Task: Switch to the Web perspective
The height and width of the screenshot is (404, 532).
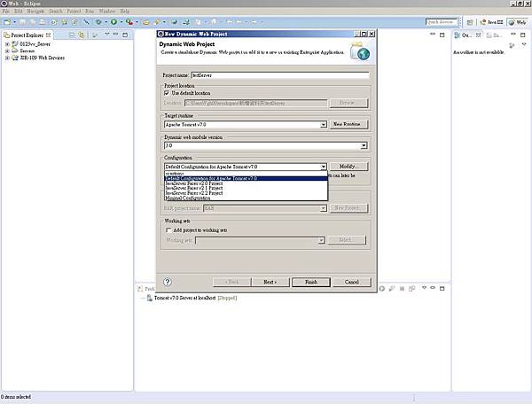Action: tap(518, 22)
